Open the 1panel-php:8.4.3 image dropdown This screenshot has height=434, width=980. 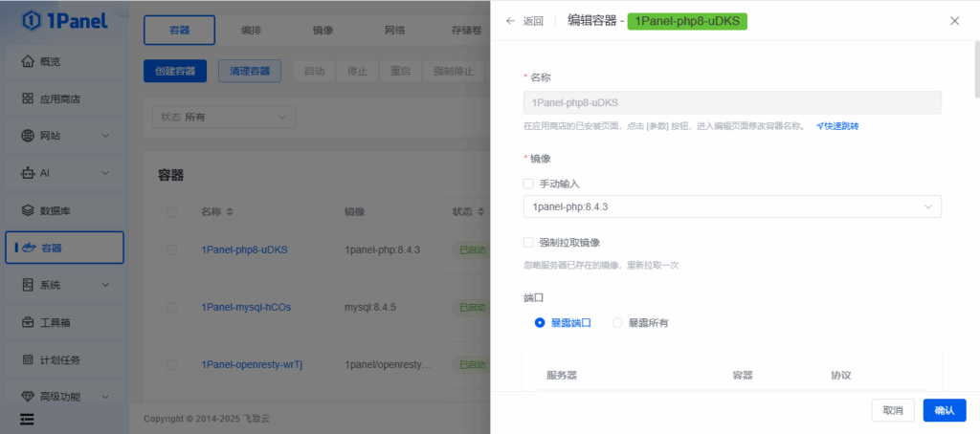pos(732,206)
